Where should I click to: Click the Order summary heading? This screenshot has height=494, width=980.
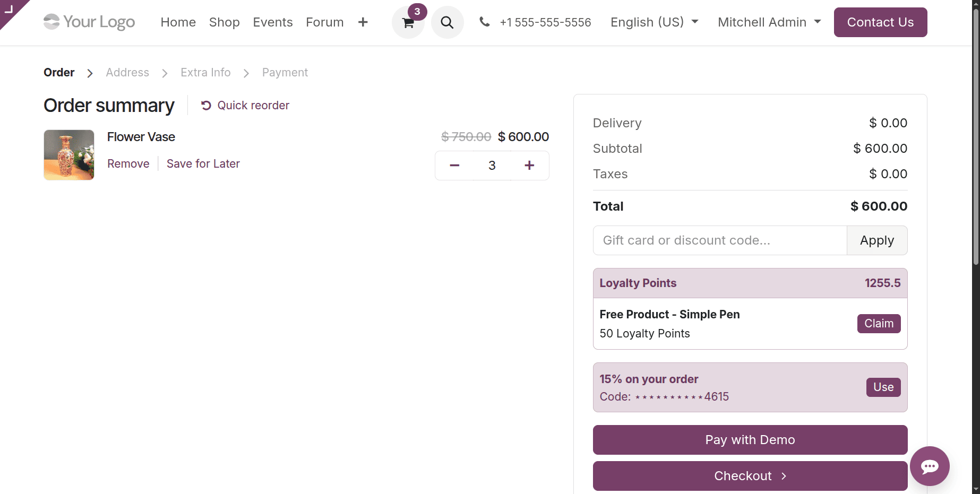tap(109, 106)
